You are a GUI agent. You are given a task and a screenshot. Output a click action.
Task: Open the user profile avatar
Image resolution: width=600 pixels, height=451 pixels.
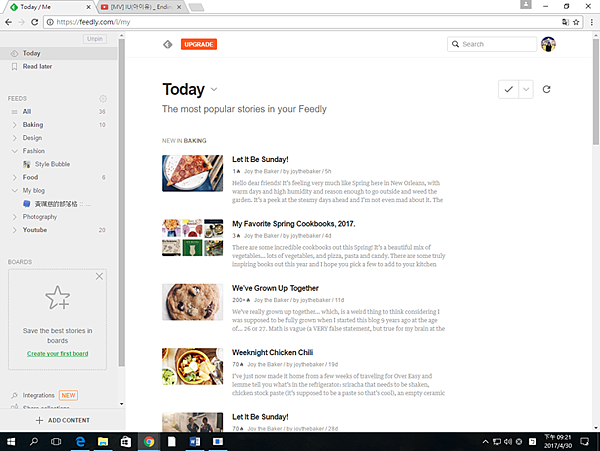548,44
